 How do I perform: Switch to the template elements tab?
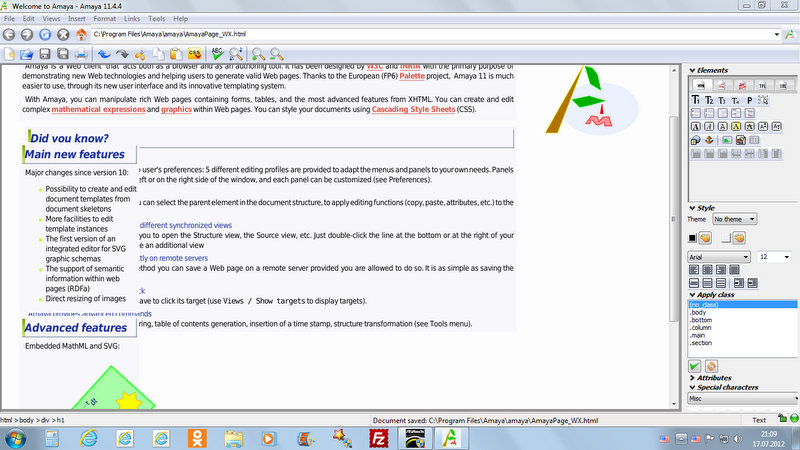762,85
